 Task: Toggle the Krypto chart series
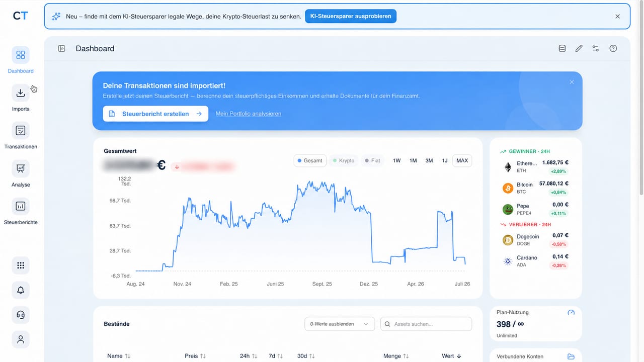tap(344, 161)
